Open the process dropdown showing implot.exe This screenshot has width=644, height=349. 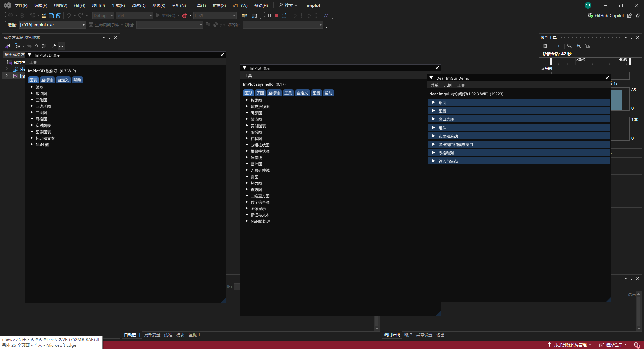pyautogui.click(x=52, y=25)
